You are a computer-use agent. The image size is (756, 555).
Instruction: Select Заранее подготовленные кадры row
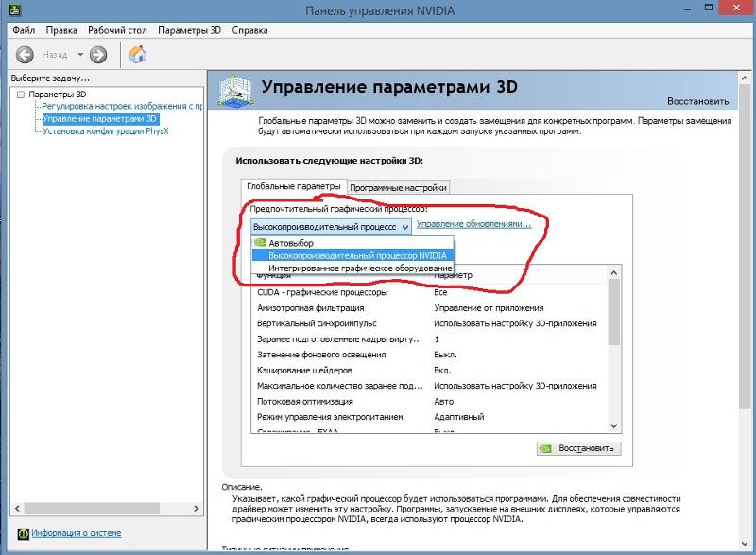coord(429,339)
